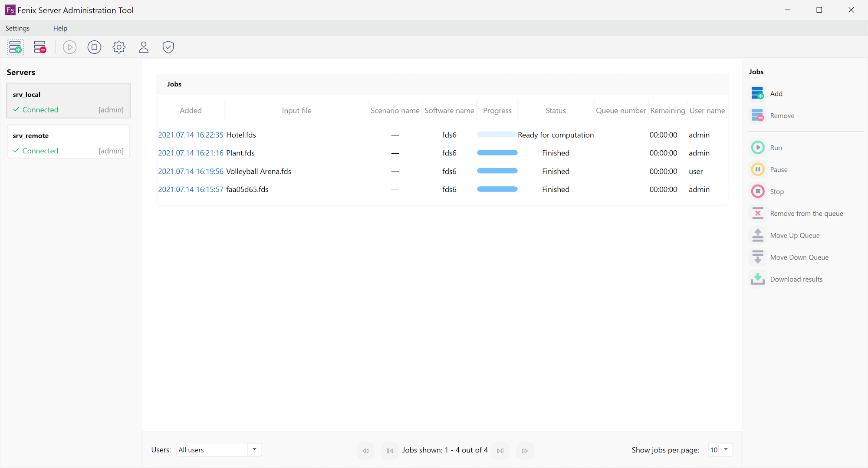Sort by Scenario name column header
The height and width of the screenshot is (468, 868).
tap(395, 110)
